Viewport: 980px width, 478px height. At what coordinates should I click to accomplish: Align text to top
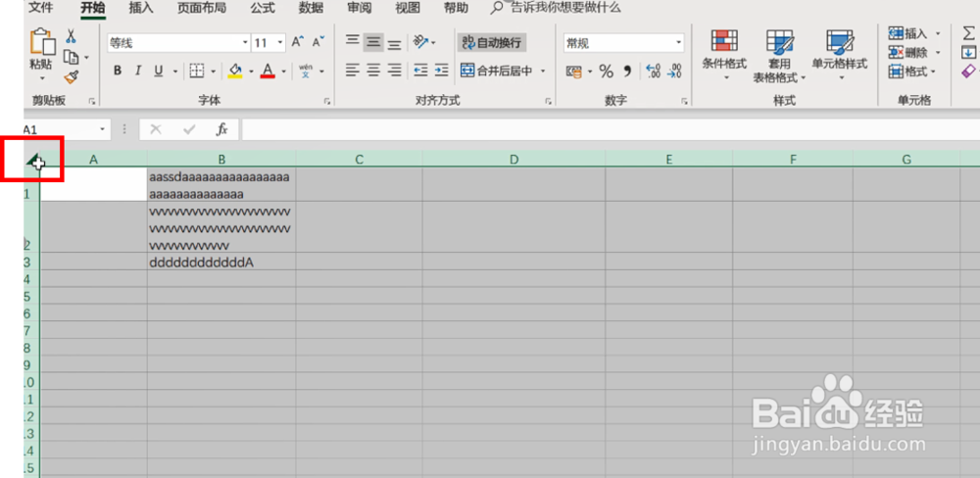[353, 42]
